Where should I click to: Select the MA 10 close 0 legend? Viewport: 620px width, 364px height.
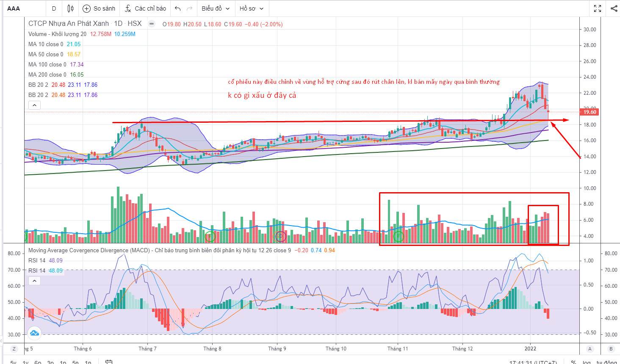46,44
